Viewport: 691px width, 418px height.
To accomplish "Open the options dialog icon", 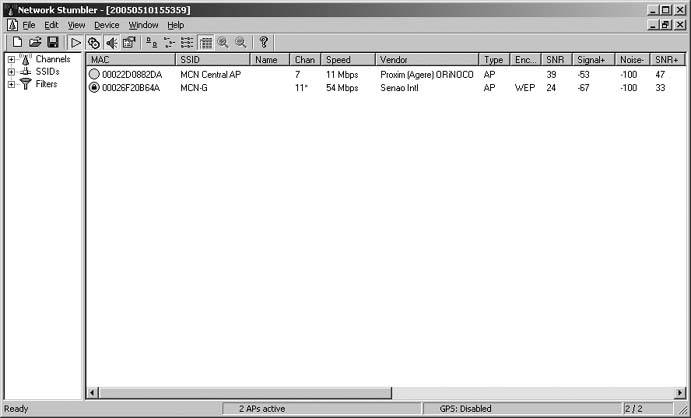I will [129, 43].
